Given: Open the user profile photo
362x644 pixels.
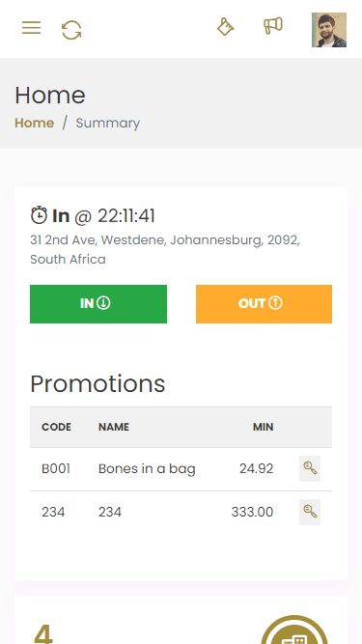Looking at the screenshot, I should coord(329,30).
